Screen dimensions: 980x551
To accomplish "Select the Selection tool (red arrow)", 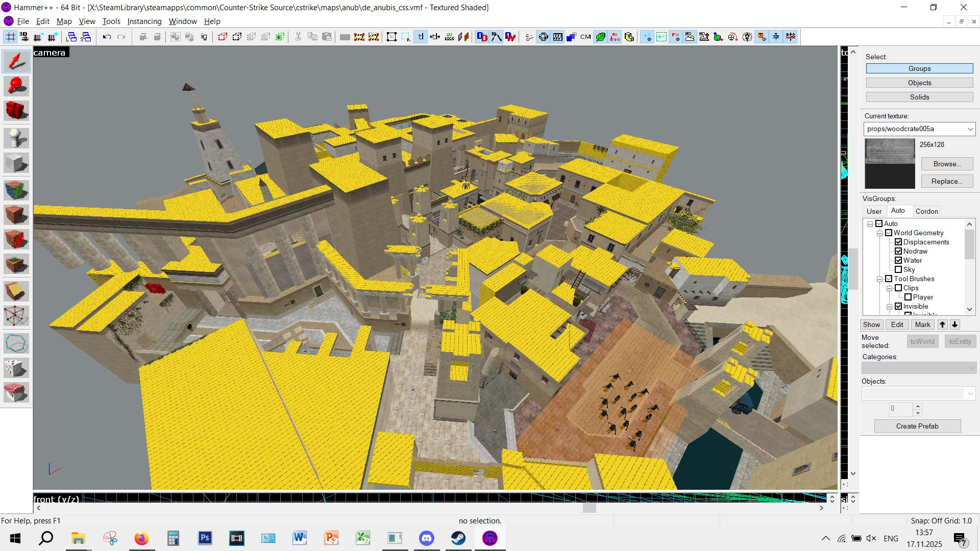I will tap(16, 61).
